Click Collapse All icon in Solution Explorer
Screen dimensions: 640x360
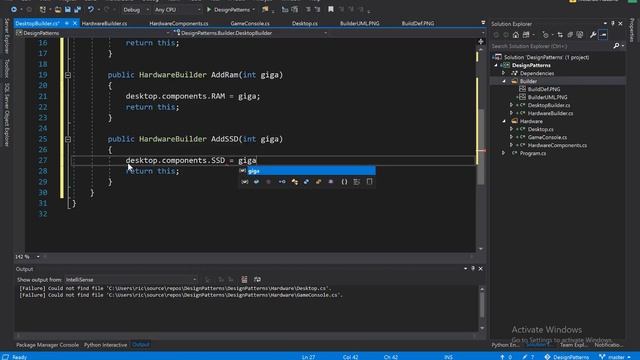coord(570,35)
